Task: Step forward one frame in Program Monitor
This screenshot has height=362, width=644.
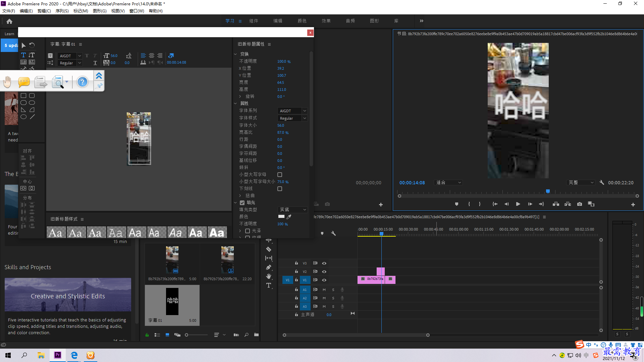Action: coord(530,204)
